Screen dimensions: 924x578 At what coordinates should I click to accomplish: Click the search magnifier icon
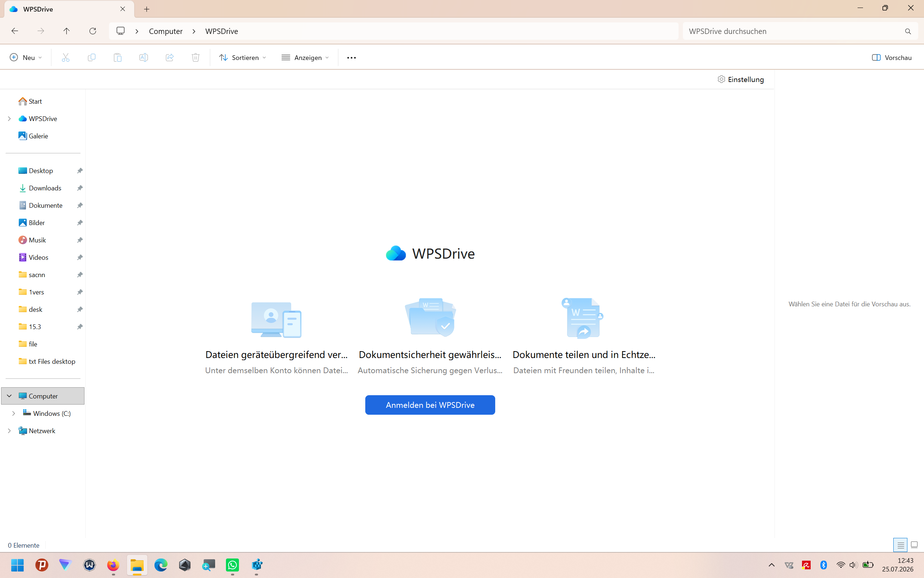[x=908, y=31]
